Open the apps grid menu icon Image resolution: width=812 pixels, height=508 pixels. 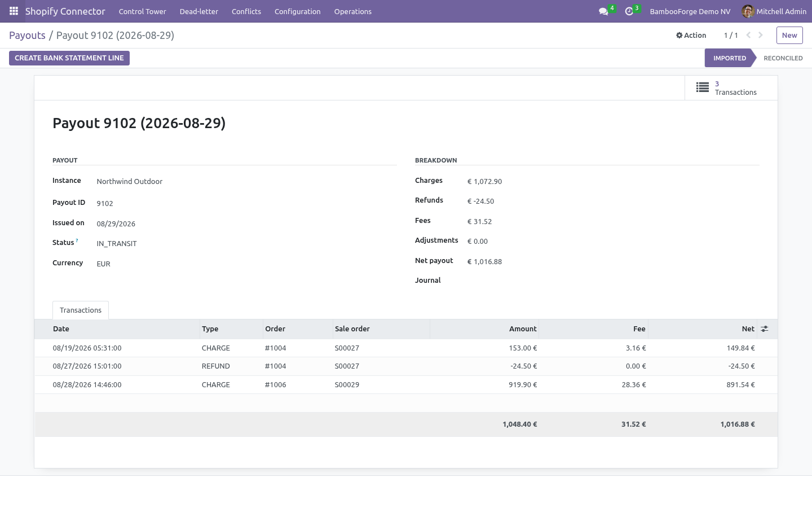pos(14,11)
